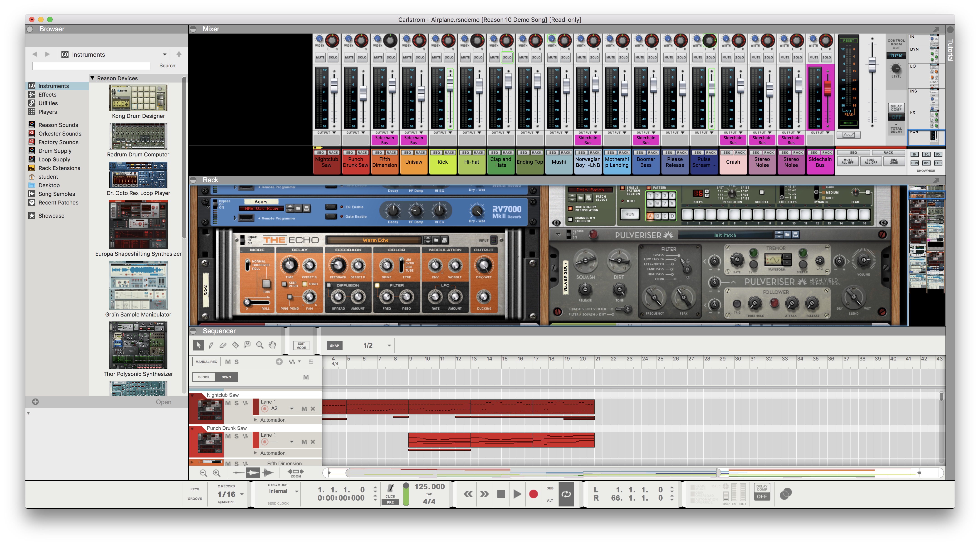The width and height of the screenshot is (980, 545).
Task: Open the A2 lane dropdown on Nightclub Saw
Action: pyautogui.click(x=292, y=409)
